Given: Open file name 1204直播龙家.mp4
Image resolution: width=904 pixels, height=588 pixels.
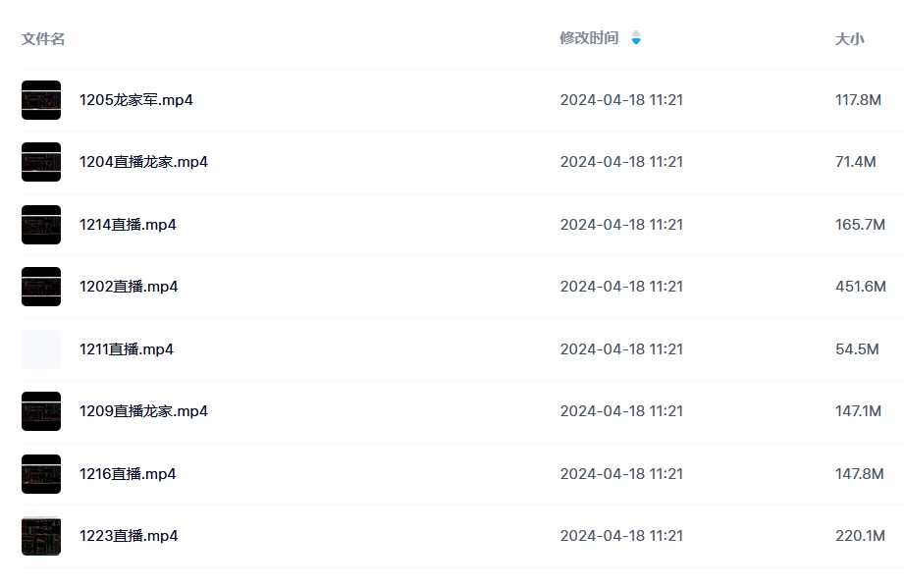Looking at the screenshot, I should click(143, 162).
